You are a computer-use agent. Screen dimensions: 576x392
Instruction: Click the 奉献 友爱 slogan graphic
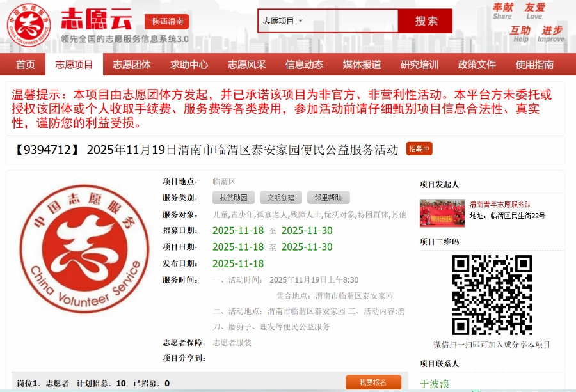(519, 12)
